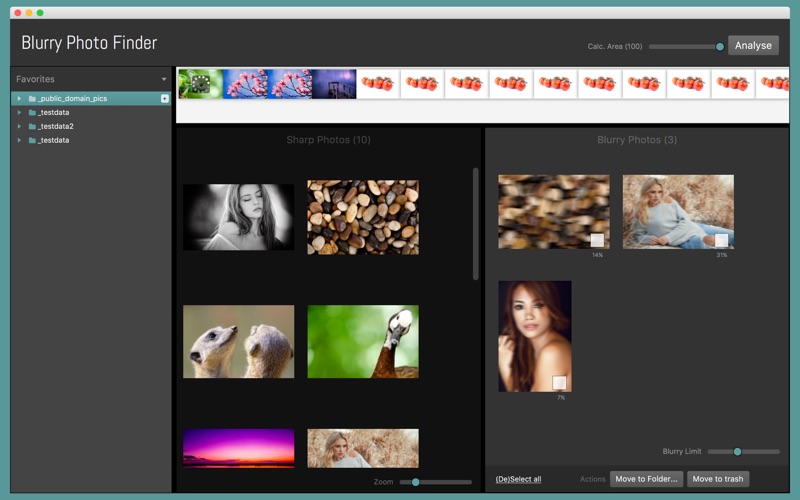Click the folder icon next to _testdata2

[x=32, y=127]
